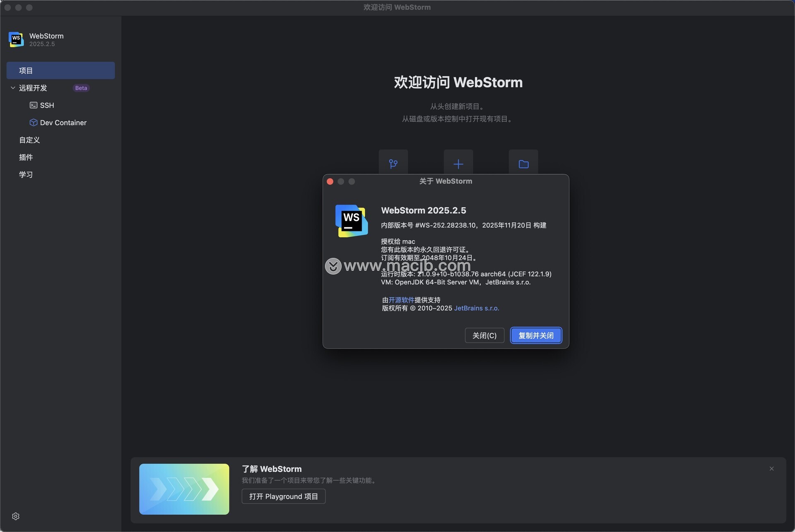Click the open folder icon
Screen dimensions: 795x532
click(x=523, y=164)
